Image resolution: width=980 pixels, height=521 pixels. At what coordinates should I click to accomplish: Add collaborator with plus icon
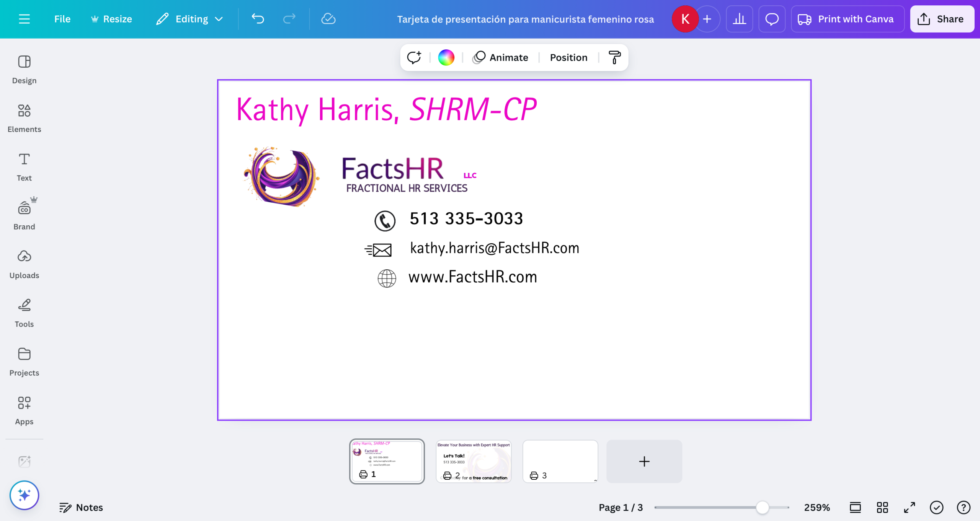click(707, 19)
